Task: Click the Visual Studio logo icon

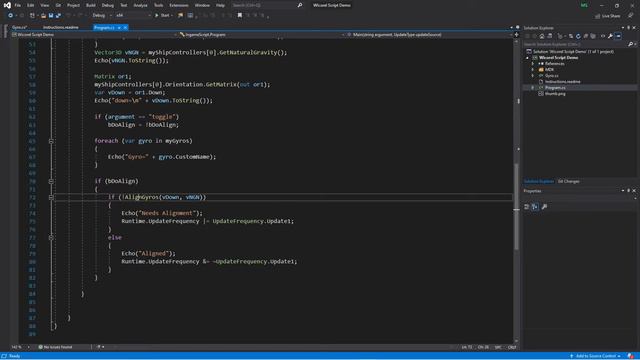Action: coord(7,5)
